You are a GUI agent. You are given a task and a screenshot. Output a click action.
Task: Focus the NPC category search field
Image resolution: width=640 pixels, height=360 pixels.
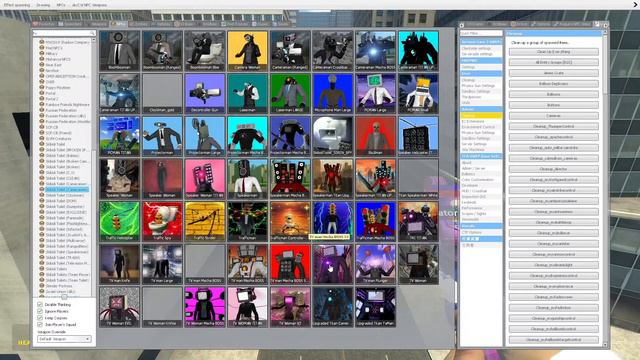(x=64, y=33)
